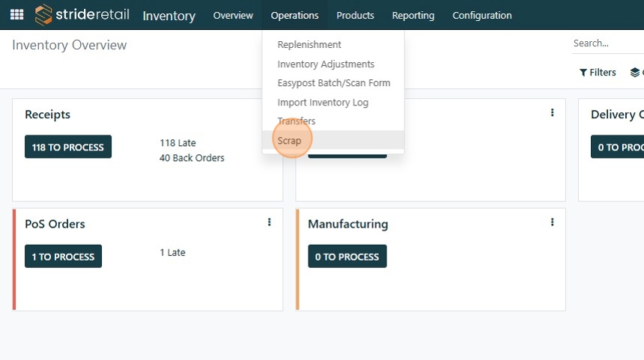Open the apps grid menu icon
644x360 pixels.
click(x=16, y=15)
